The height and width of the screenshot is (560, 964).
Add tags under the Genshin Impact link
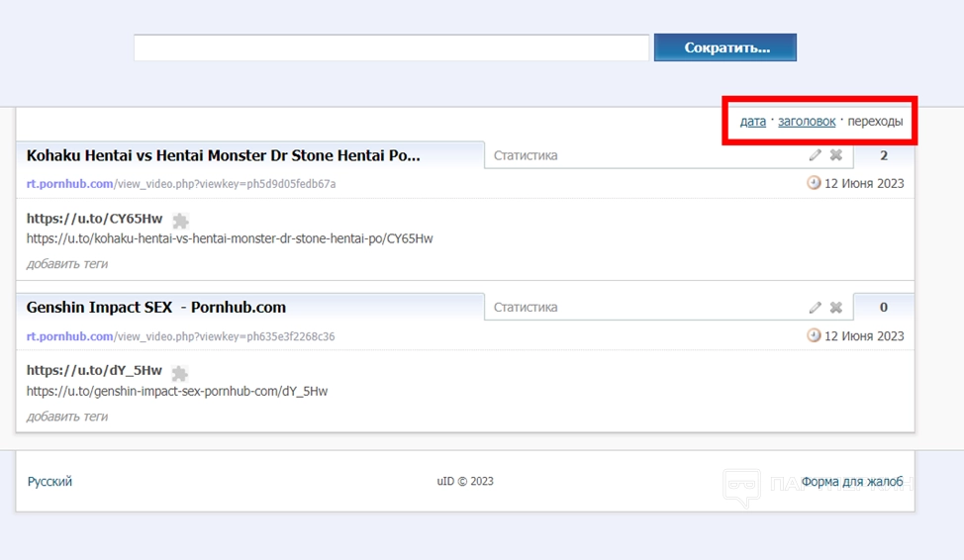(x=67, y=417)
